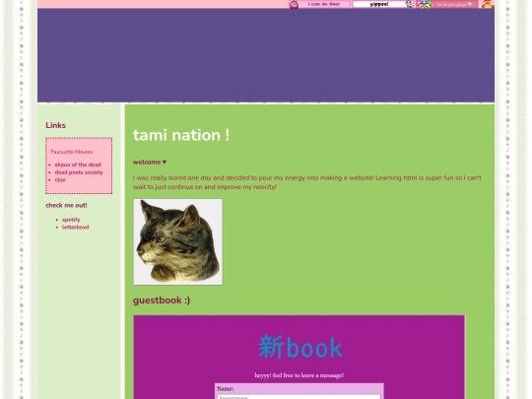Click the Kirby 'i can do this!' blinkie

pyautogui.click(x=319, y=4)
